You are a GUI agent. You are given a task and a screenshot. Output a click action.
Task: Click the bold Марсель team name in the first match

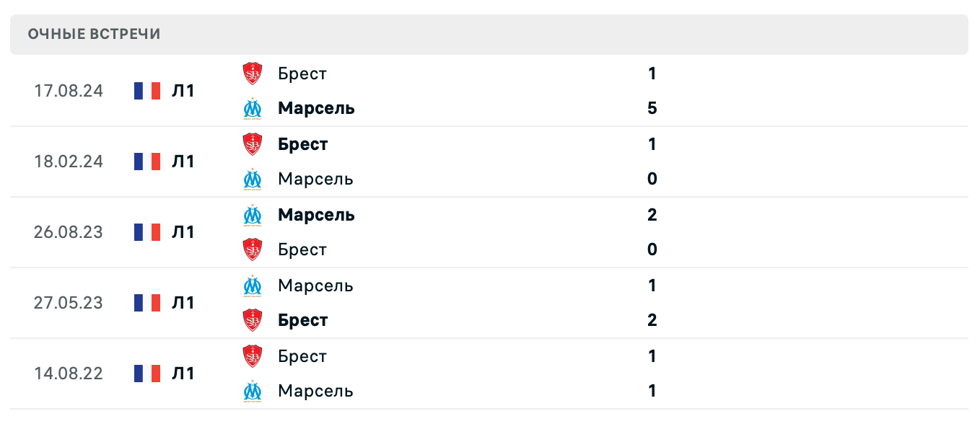pyautogui.click(x=315, y=108)
